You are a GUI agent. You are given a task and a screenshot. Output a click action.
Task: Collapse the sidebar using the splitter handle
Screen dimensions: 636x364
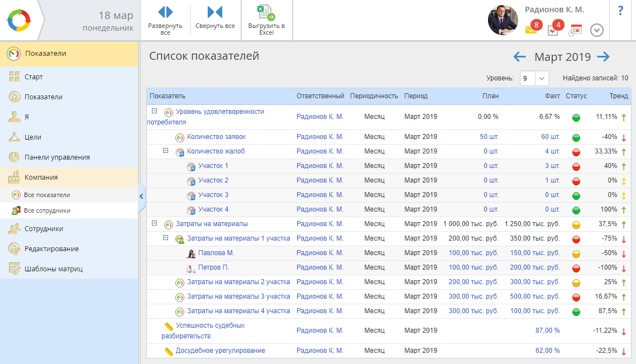[x=141, y=196]
